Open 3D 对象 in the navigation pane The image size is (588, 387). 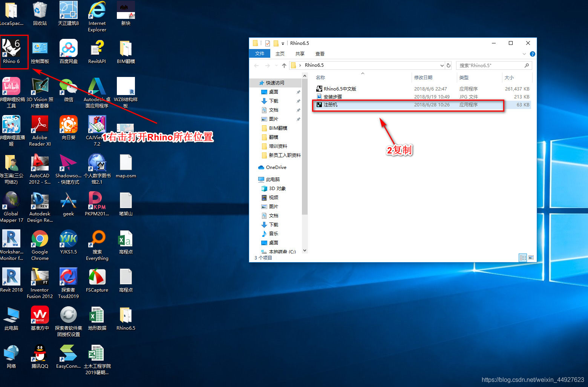(277, 189)
